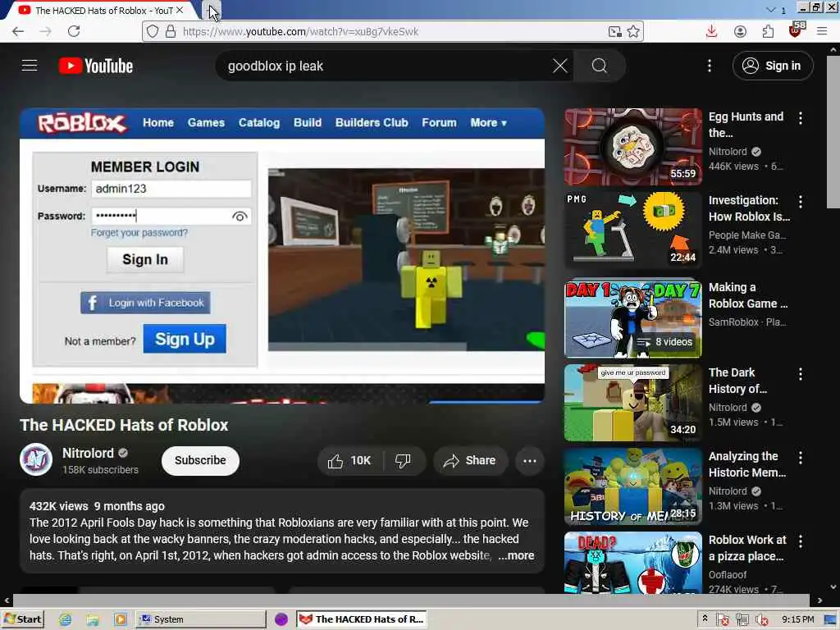Viewport: 840px width, 630px height.
Task: Click the vertical page scrollbar thumb
Action: [x=833, y=132]
